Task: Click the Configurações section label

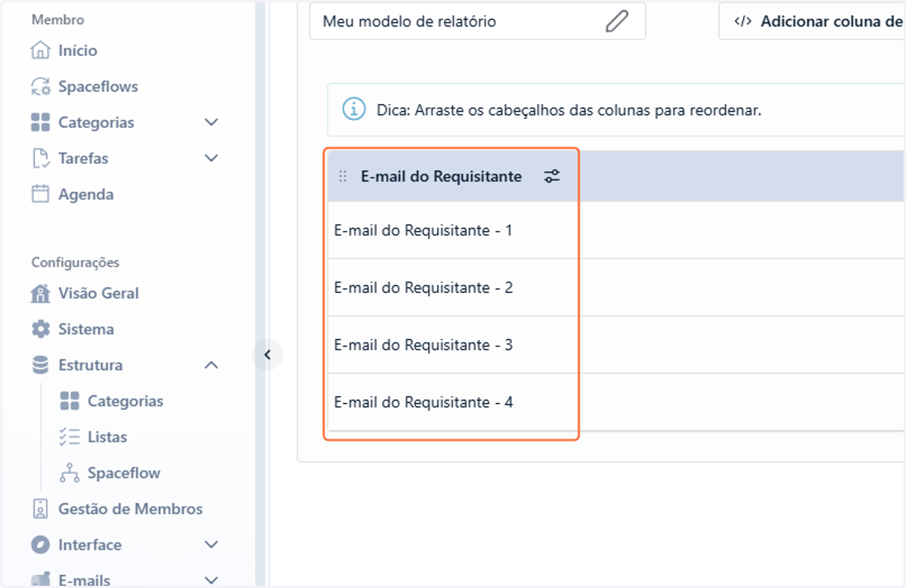Action: 75,263
